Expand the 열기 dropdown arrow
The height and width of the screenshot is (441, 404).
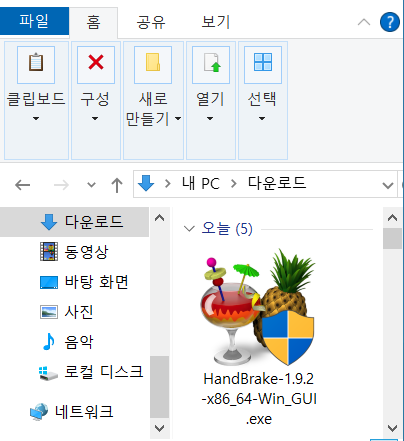[210, 118]
